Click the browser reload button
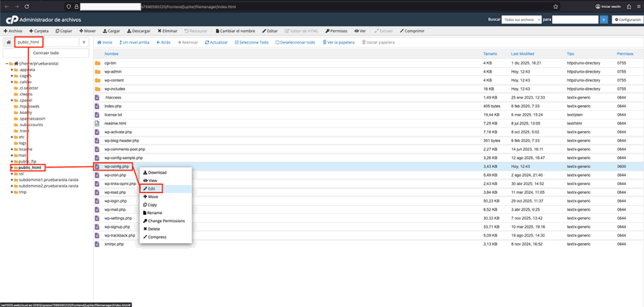The height and width of the screenshot is (307, 644). tap(27, 6)
